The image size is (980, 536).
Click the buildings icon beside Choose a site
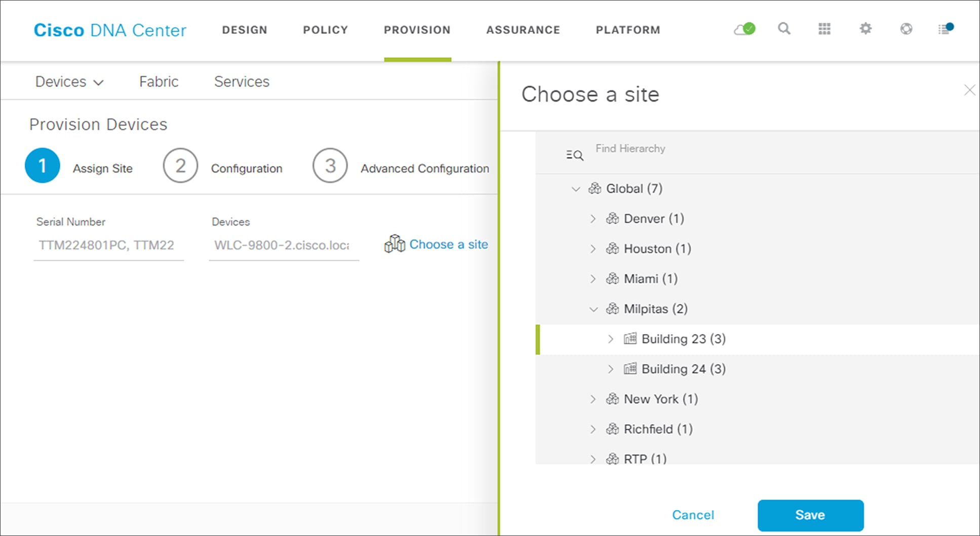(x=395, y=243)
